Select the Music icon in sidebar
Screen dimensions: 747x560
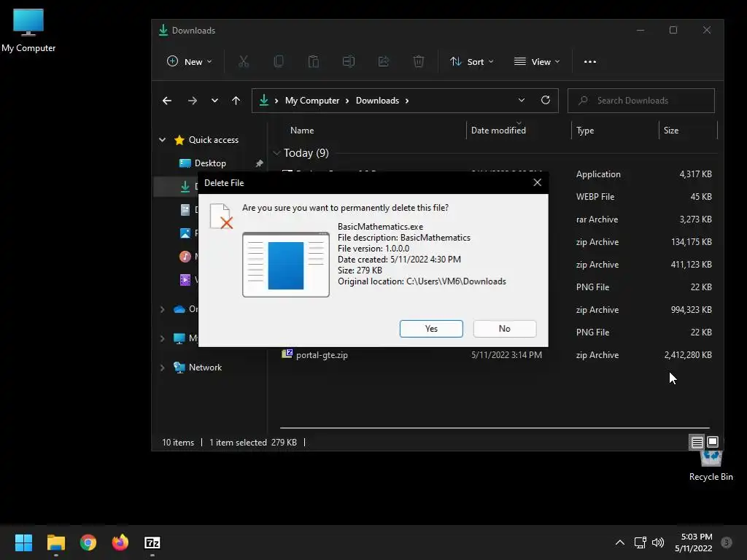[x=185, y=257]
